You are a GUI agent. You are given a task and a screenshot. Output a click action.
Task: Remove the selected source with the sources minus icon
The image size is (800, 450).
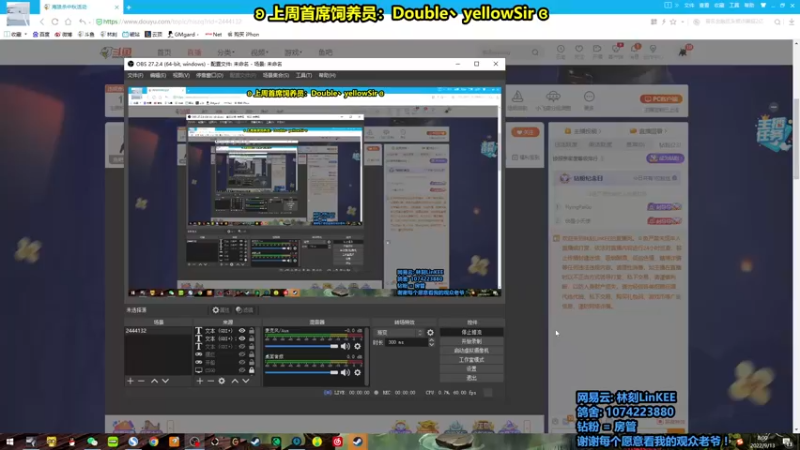click(x=210, y=381)
